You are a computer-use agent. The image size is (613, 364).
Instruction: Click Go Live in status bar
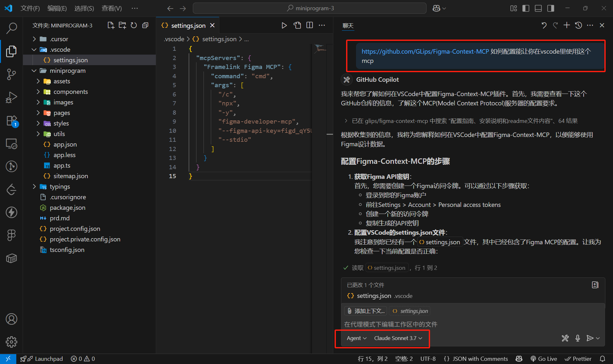coord(544,359)
